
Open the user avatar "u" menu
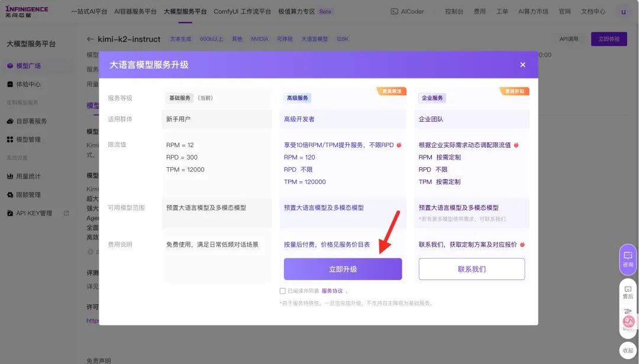click(x=623, y=11)
